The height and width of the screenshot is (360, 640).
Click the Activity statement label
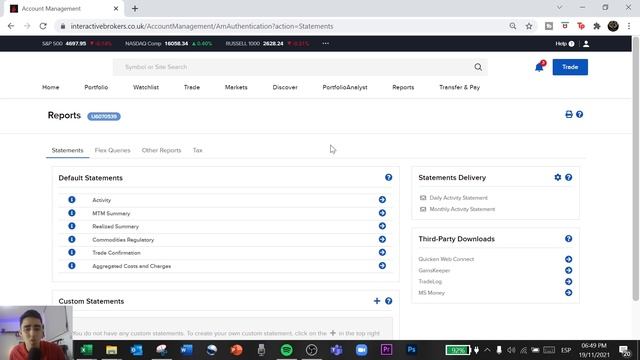(x=102, y=200)
